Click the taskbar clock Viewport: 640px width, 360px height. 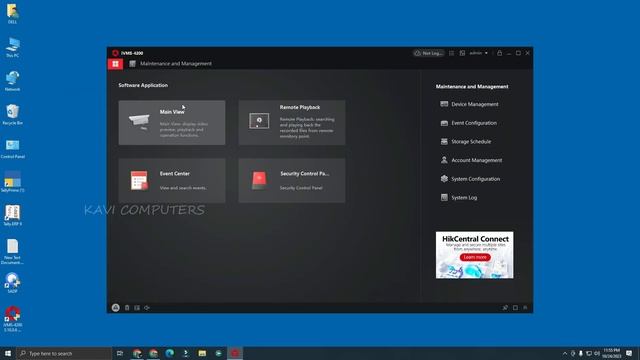(611, 353)
